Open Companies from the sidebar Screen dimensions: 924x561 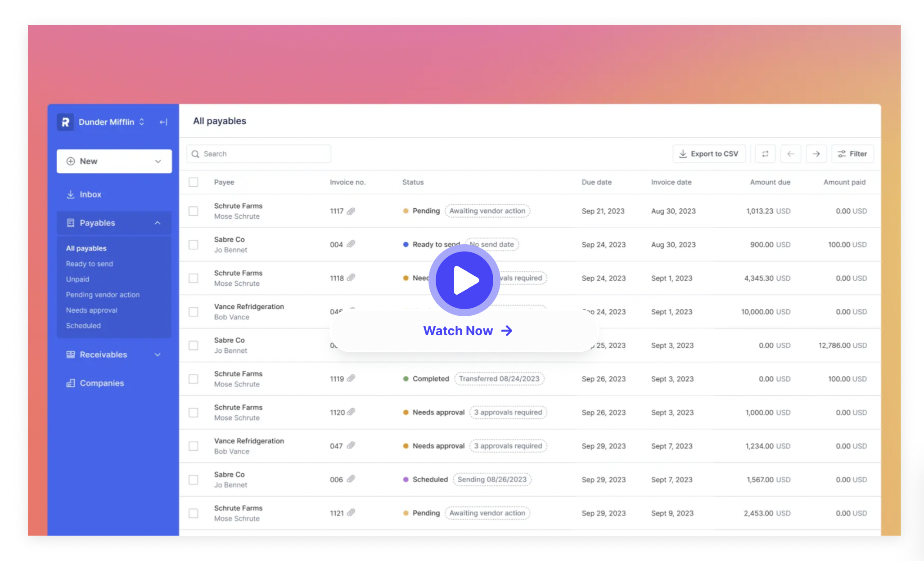tap(102, 383)
